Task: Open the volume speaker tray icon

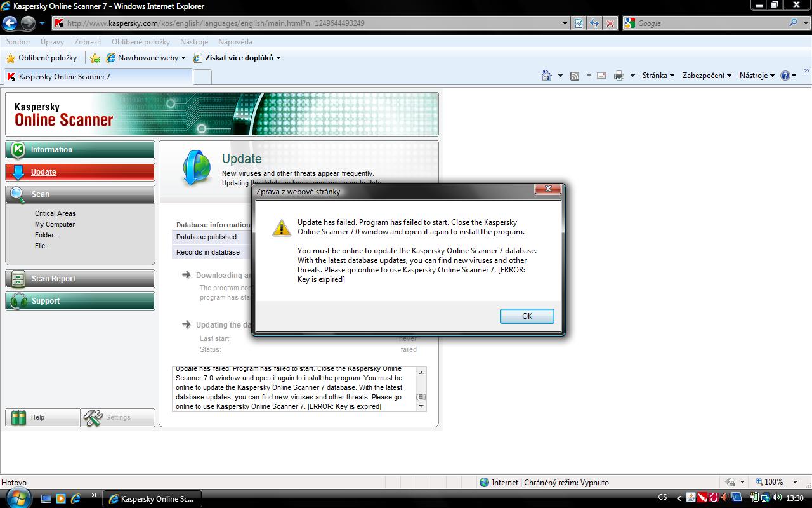Action: [777, 498]
